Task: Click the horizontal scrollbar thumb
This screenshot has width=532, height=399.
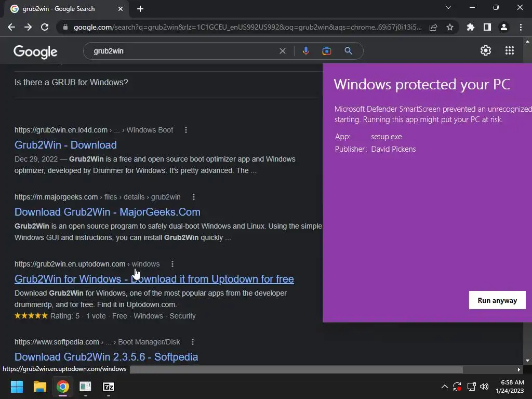Action: [x=296, y=369]
